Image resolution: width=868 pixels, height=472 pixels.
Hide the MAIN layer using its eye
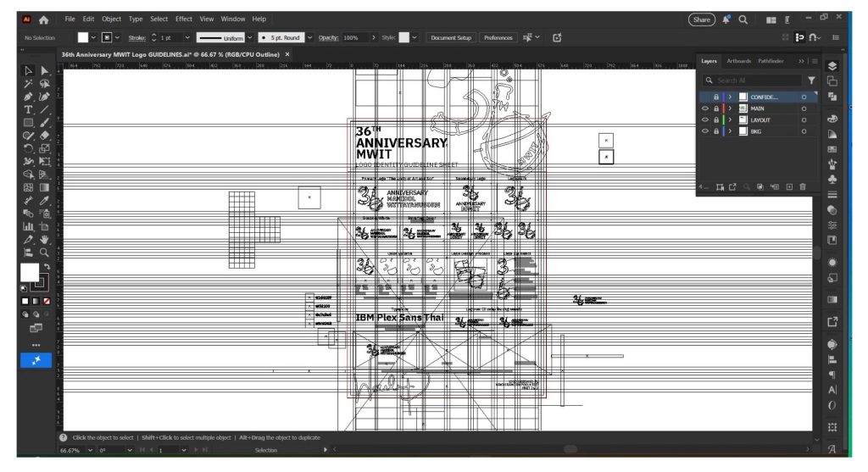point(704,108)
